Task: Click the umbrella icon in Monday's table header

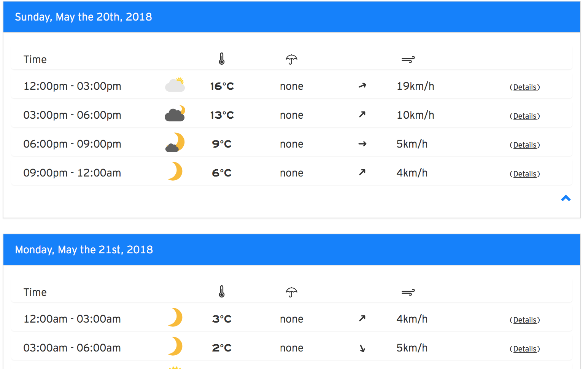Action: point(291,292)
